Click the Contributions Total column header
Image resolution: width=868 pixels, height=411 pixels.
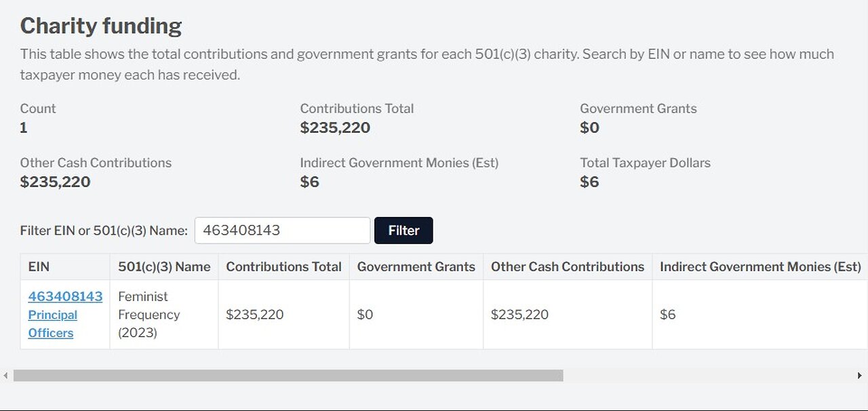pyautogui.click(x=283, y=267)
